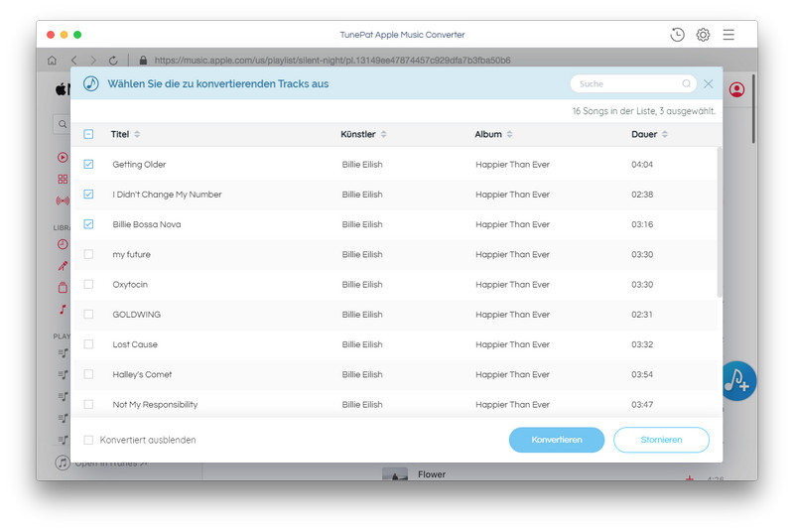Screen dimensions: 794x532
Task: Open the Browse grid sidebar icon
Action: point(63,180)
